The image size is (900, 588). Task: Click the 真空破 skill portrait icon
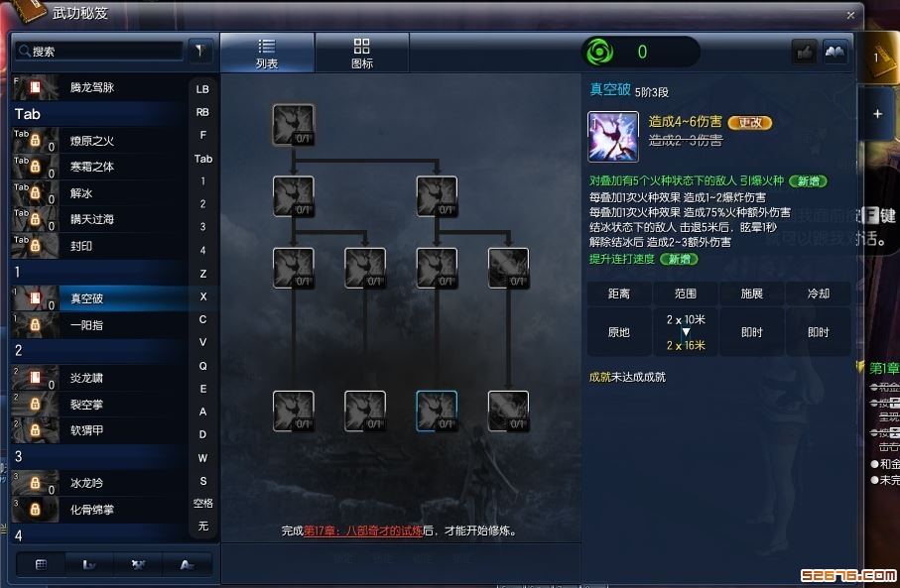(x=613, y=137)
